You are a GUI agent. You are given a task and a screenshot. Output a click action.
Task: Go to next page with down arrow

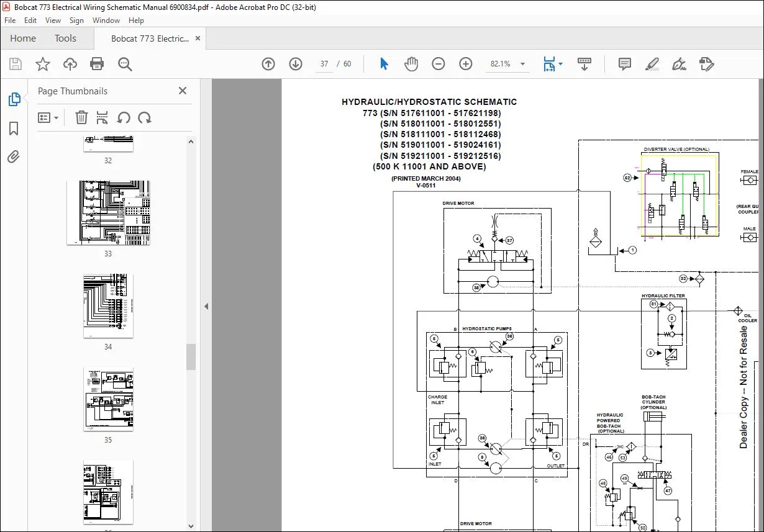(296, 64)
